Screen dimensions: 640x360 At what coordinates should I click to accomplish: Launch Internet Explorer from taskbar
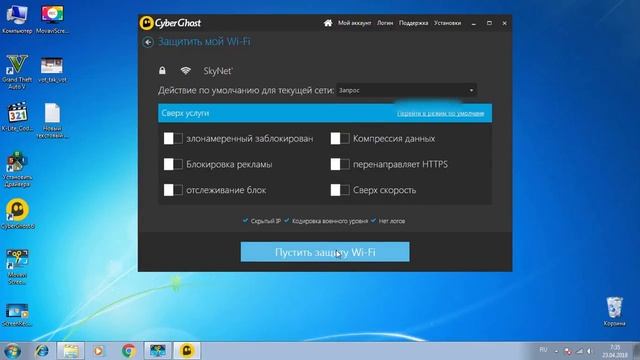click(42, 351)
